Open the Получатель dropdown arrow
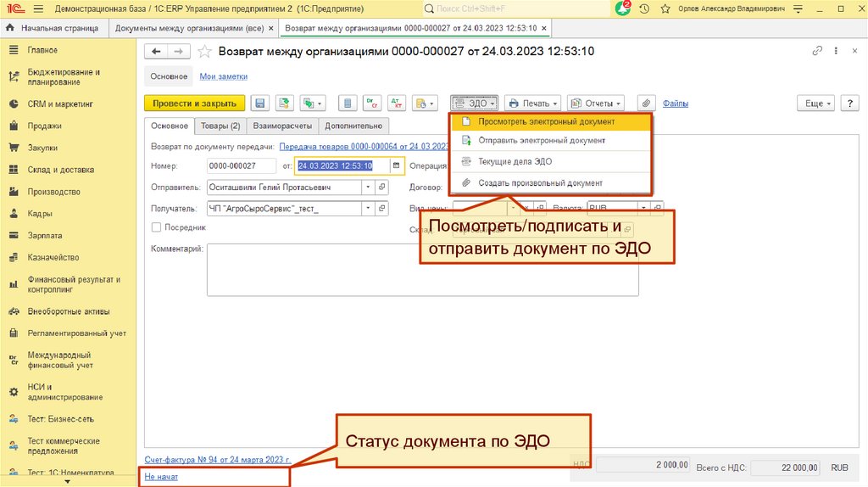Viewport: 868px width, 487px height. (x=368, y=209)
